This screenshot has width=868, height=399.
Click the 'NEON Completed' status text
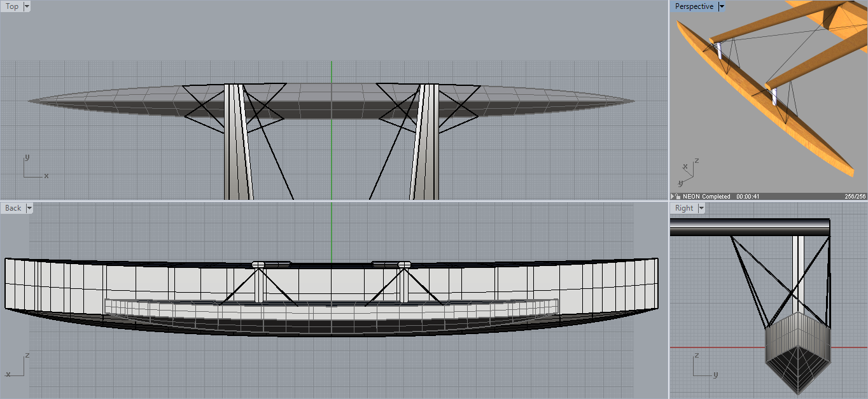click(x=706, y=197)
